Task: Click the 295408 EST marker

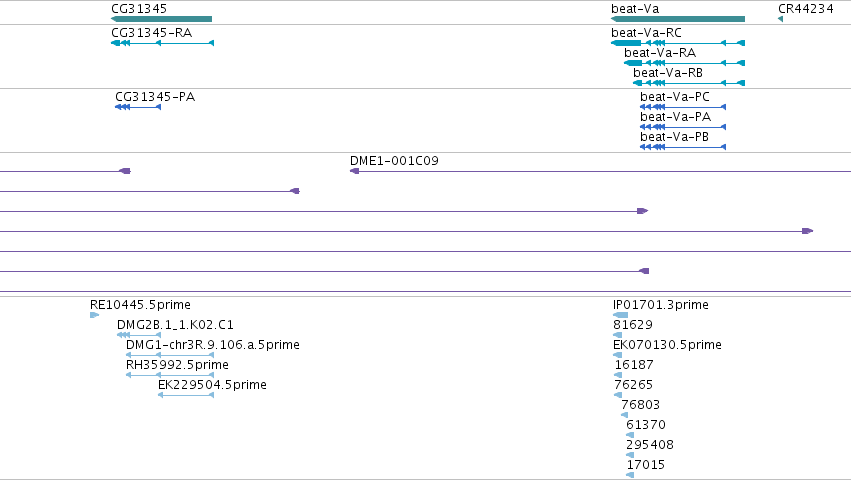Action: point(630,455)
